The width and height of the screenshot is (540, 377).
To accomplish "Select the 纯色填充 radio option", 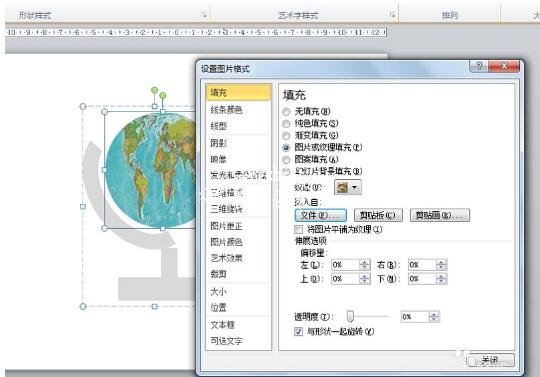I will click(286, 124).
